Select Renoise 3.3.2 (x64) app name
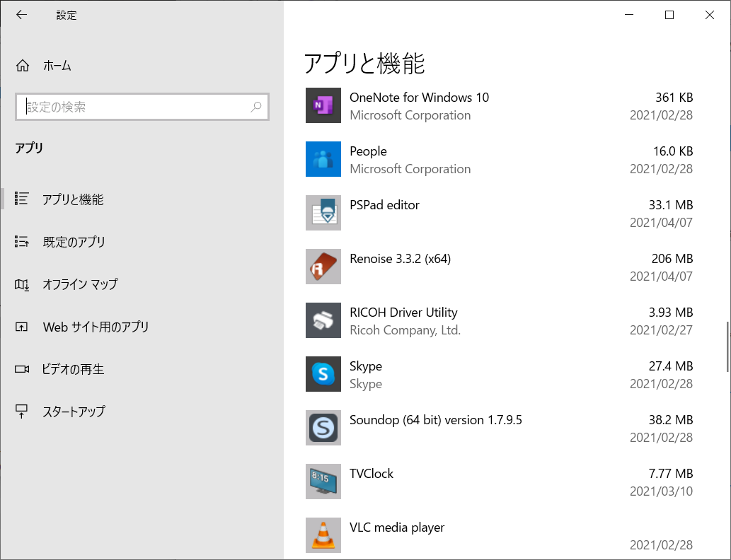 point(400,259)
